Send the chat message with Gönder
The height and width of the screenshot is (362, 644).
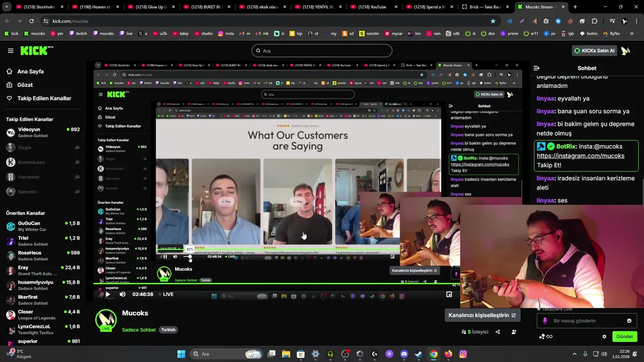pyautogui.click(x=624, y=336)
